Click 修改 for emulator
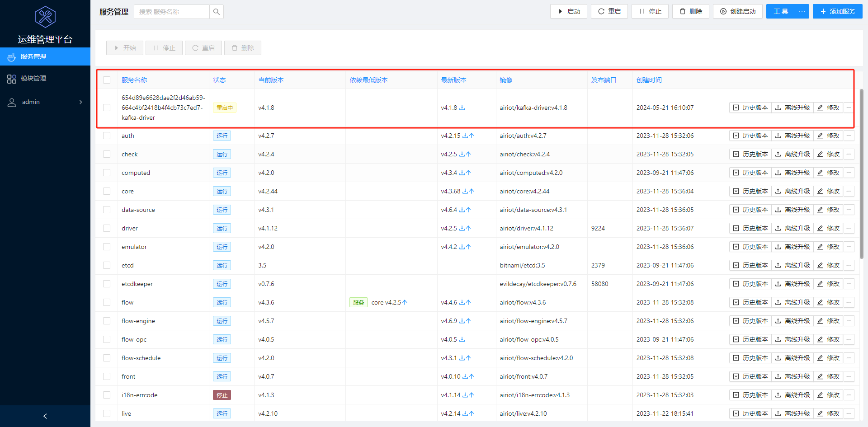The image size is (868, 427). tap(828, 247)
